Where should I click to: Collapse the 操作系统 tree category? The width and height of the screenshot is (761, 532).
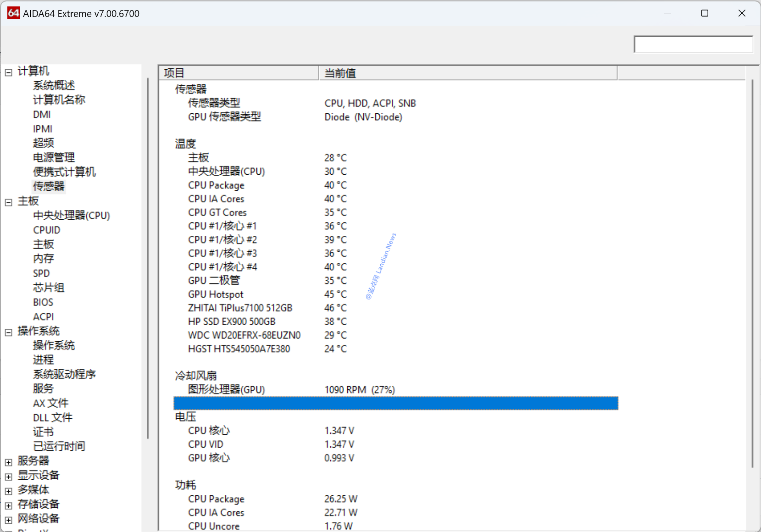(8, 332)
